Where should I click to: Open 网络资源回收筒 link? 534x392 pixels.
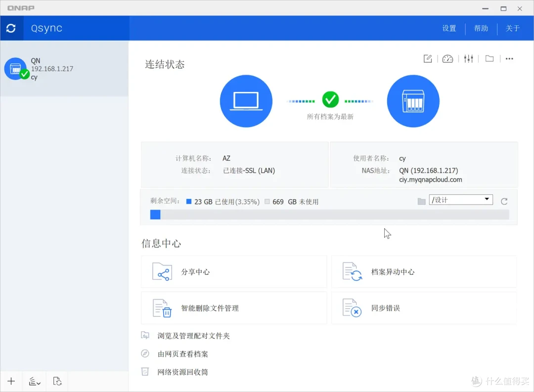[182, 372]
